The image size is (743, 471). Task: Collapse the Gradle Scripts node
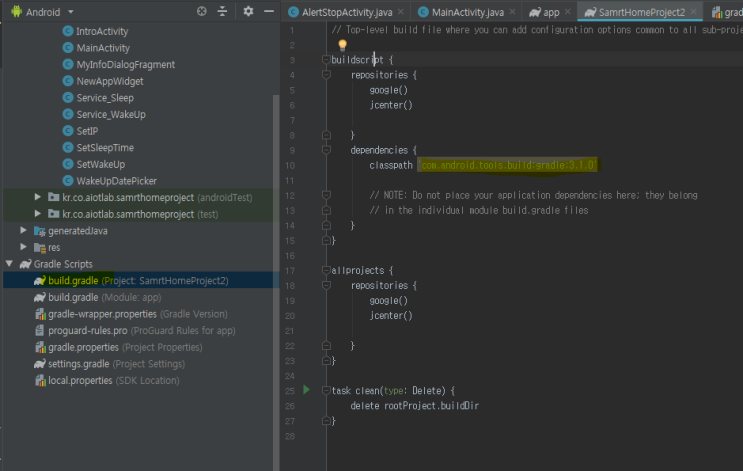pyautogui.click(x=9, y=263)
